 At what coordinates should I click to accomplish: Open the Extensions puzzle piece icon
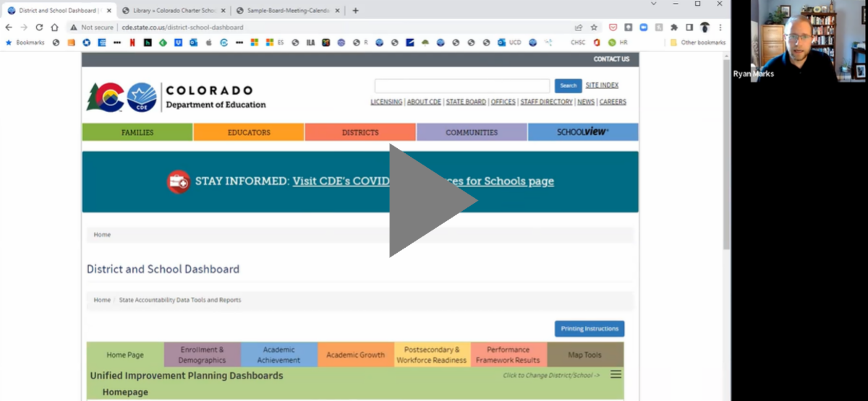tap(674, 27)
